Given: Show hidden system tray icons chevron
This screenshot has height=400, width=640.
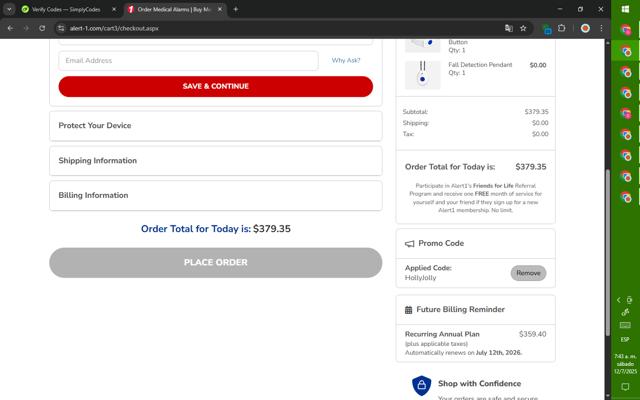Looking at the screenshot, I should 618,300.
